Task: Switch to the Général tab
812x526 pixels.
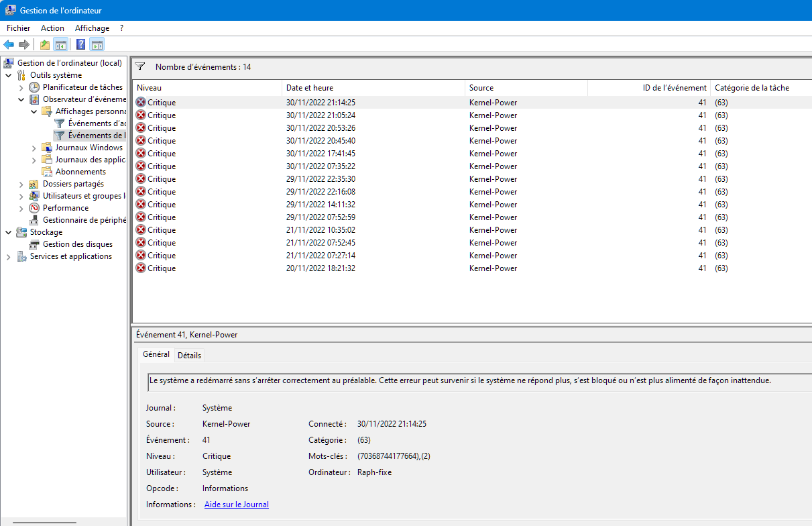Action: click(x=156, y=354)
